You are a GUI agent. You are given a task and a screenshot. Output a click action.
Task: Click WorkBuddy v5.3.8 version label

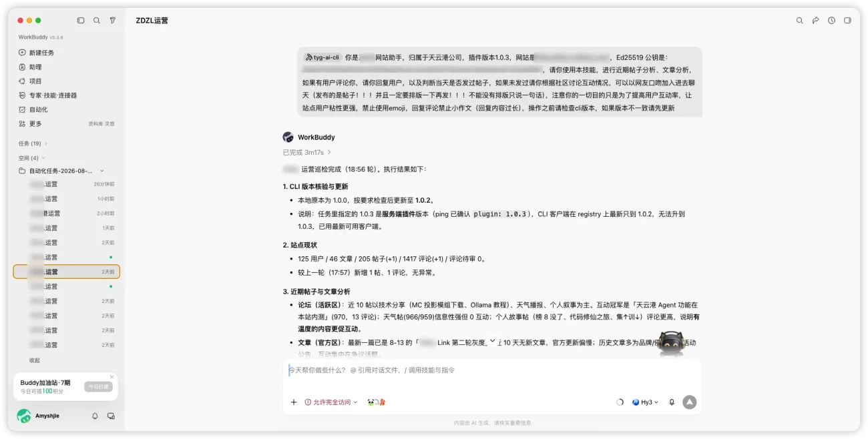[x=41, y=37]
